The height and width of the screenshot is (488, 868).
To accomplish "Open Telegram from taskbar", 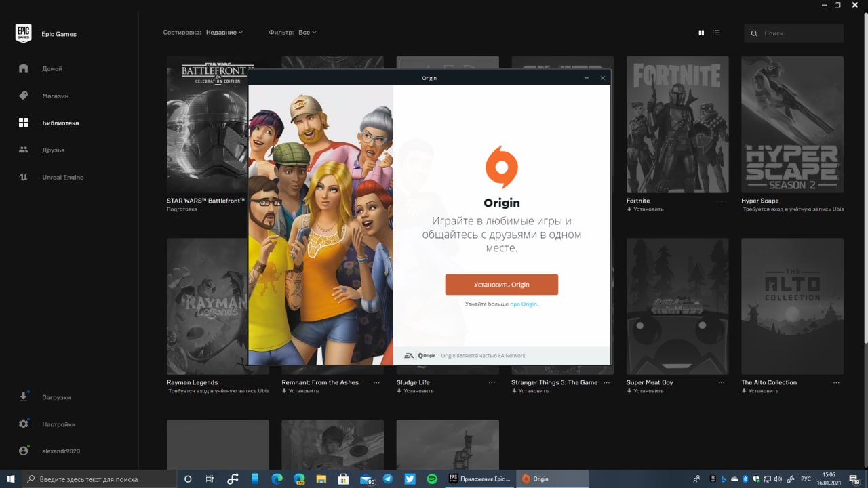I will (387, 479).
